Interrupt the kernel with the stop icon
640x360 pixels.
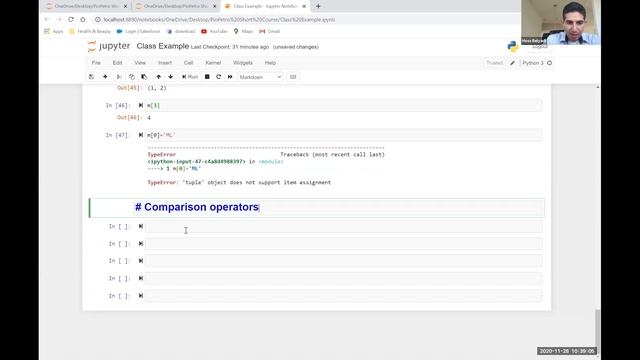tap(207, 77)
